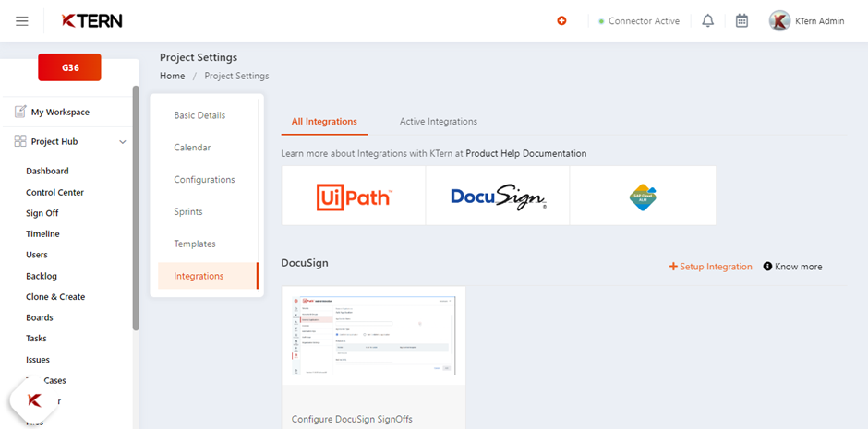Click the sidebar vertical scrollbar

point(136,208)
